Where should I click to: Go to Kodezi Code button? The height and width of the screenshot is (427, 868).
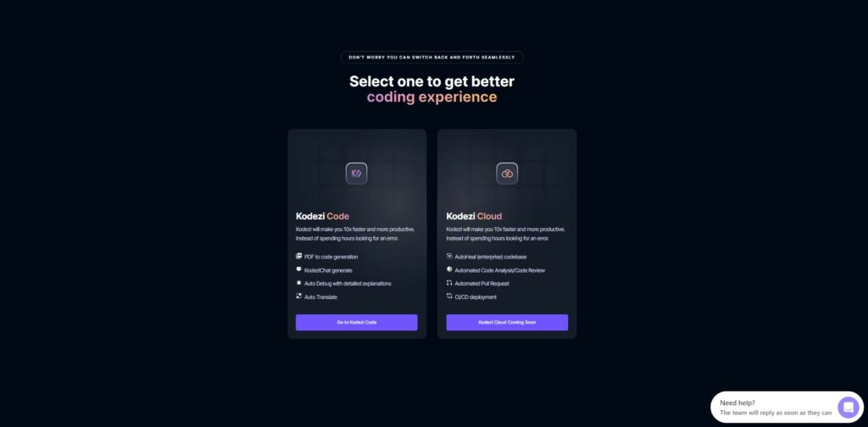[x=357, y=323]
